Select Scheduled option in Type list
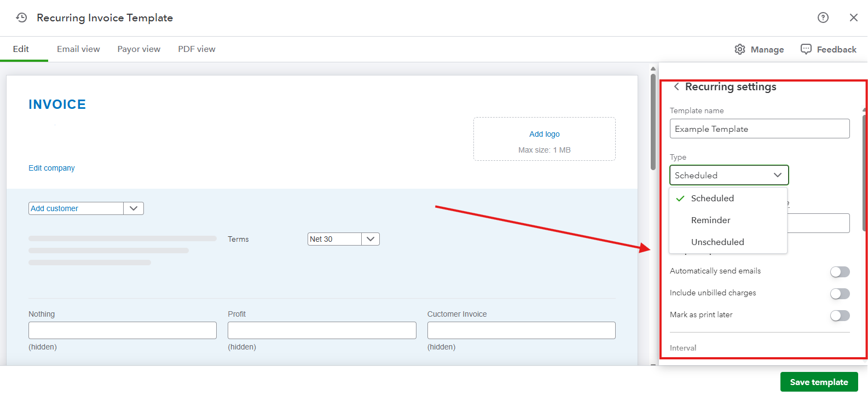868x396 pixels. (x=728, y=198)
